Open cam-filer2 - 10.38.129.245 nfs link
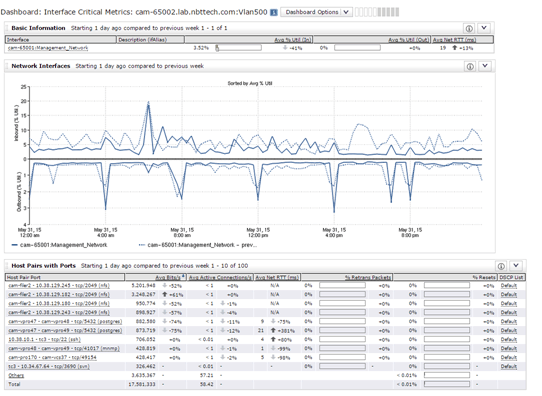 click(59, 286)
